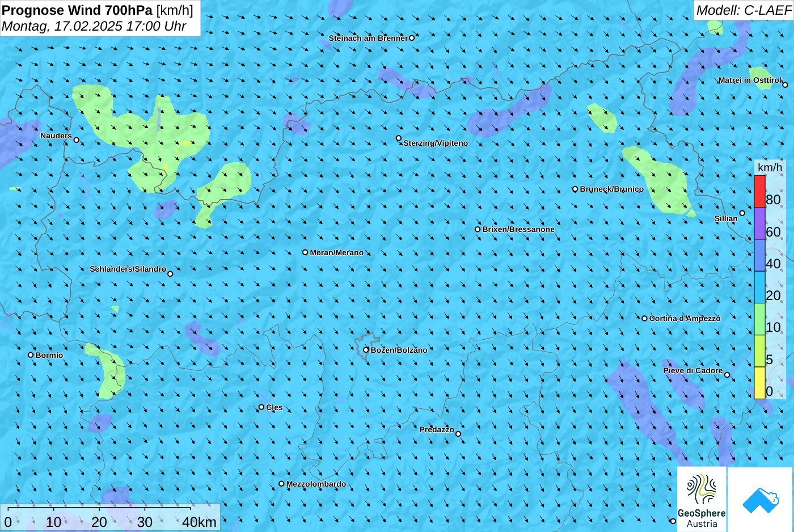Click the 'Schlanders/Silandro' label text
Viewport: 794px width, 532px height.
(128, 269)
